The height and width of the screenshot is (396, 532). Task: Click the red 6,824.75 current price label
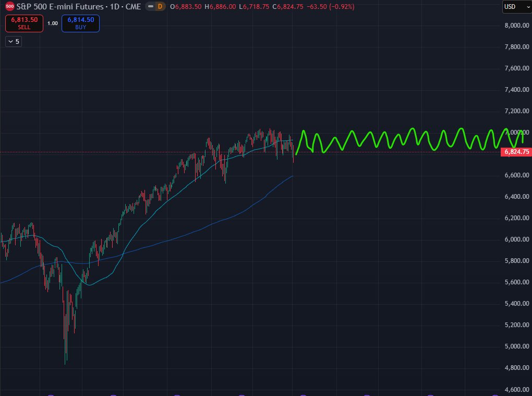pos(516,152)
